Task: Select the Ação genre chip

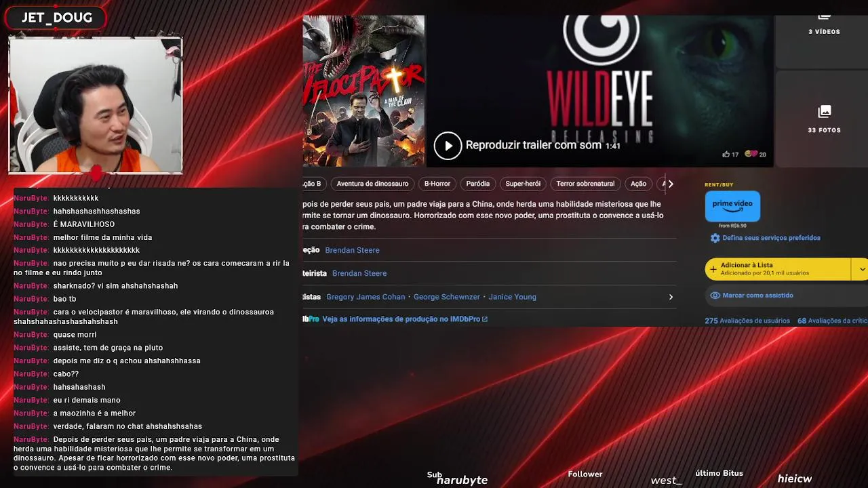Action: 638,184
